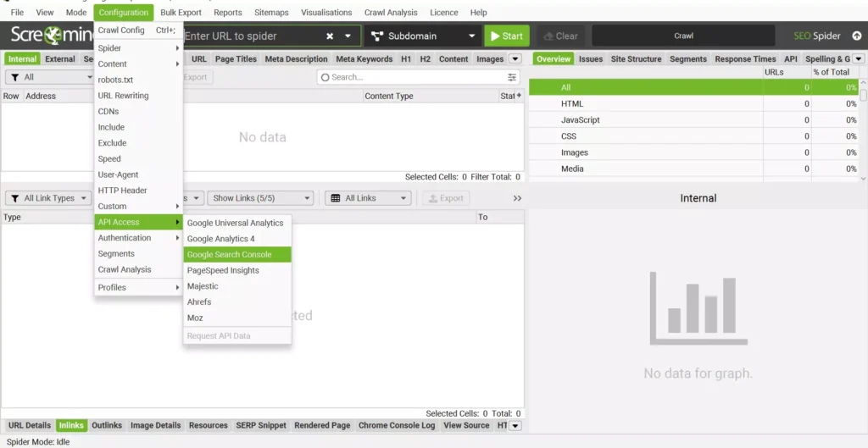Image resolution: width=868 pixels, height=448 pixels.
Task: Open the Sitemaps menu
Action: coord(271,12)
